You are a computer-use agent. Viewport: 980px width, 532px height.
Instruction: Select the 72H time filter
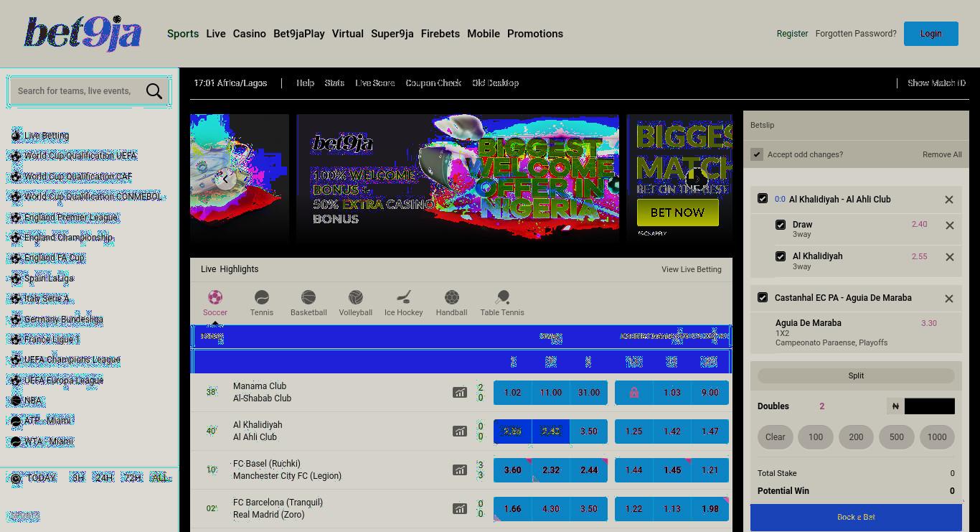click(132, 477)
